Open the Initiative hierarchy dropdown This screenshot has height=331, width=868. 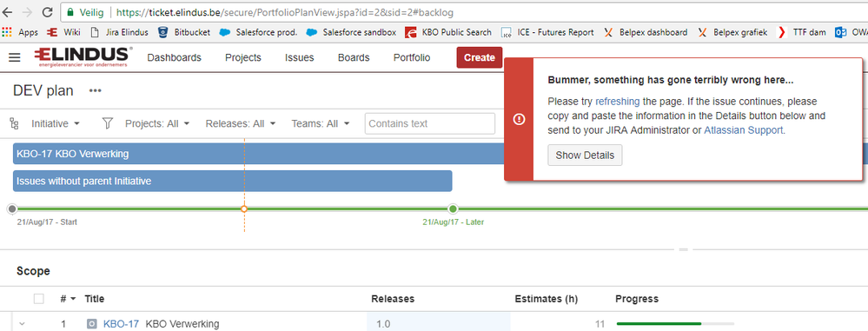pos(56,123)
